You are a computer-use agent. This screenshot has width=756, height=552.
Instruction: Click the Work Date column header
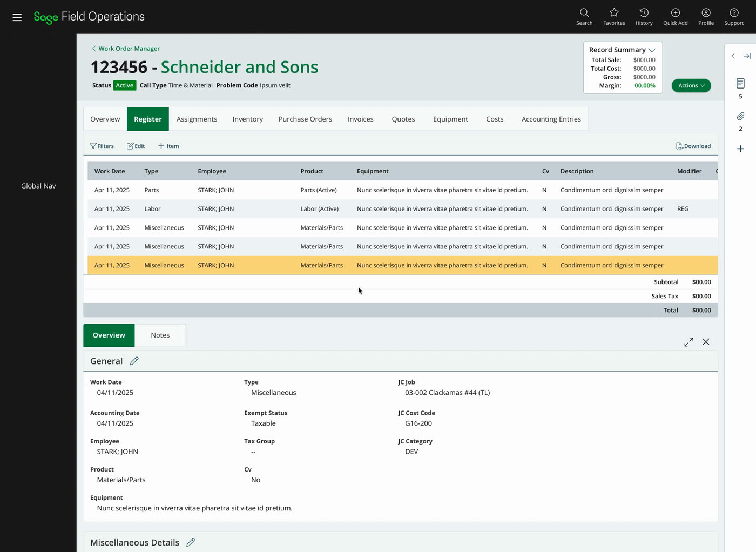[x=110, y=171]
